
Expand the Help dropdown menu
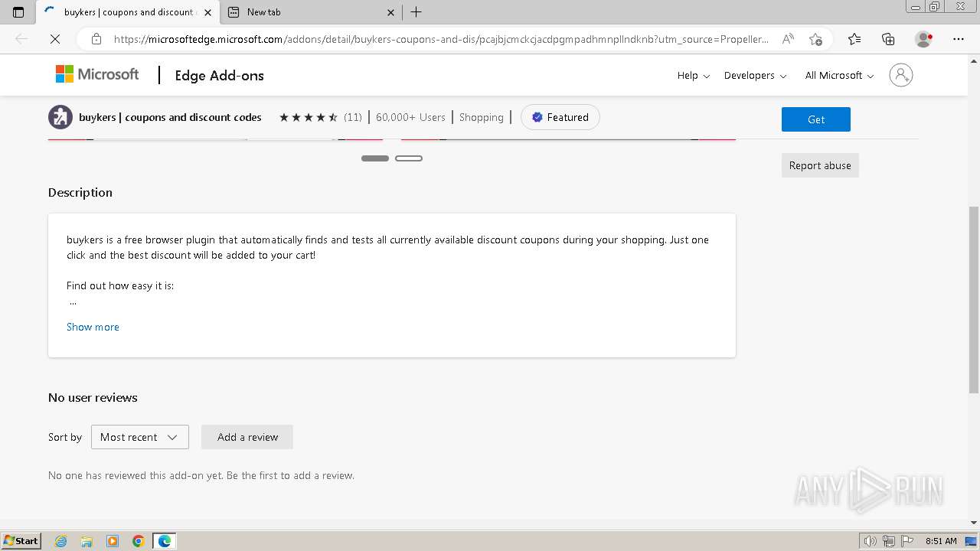pos(694,75)
